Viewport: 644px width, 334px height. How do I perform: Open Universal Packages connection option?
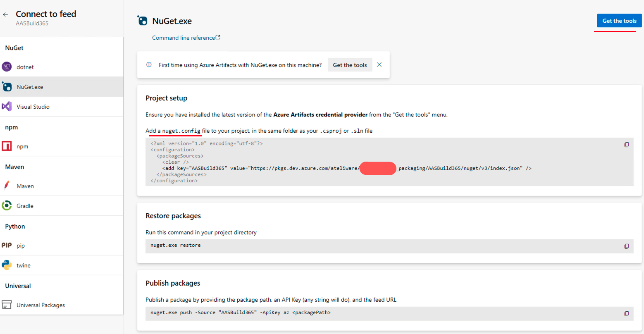62,305
